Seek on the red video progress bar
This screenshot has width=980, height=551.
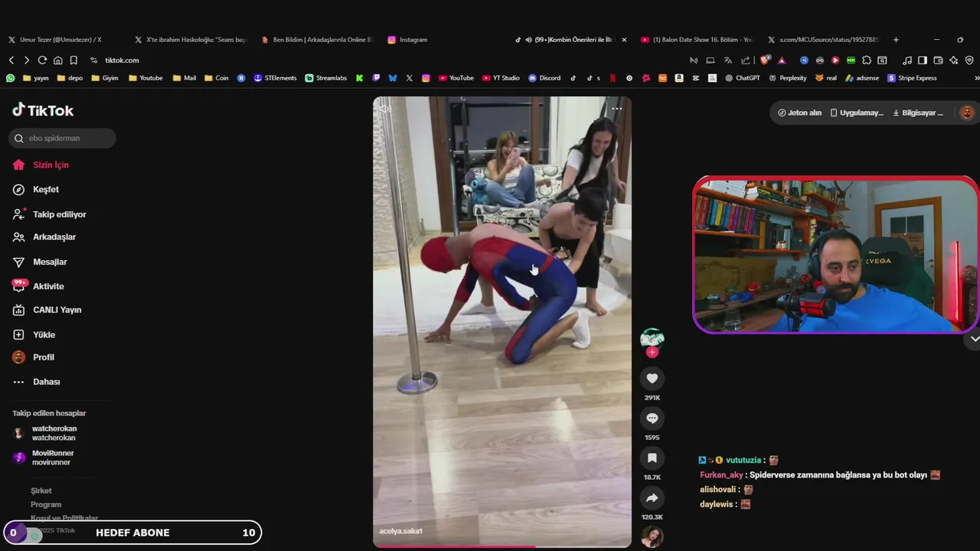pyautogui.click(x=502, y=546)
